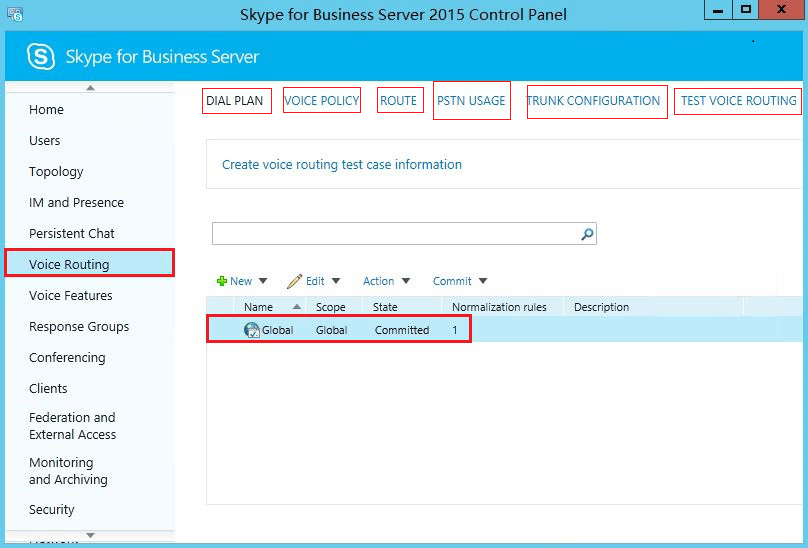Open IM and Presence section
Viewport: 808px width, 548px height.
76,203
